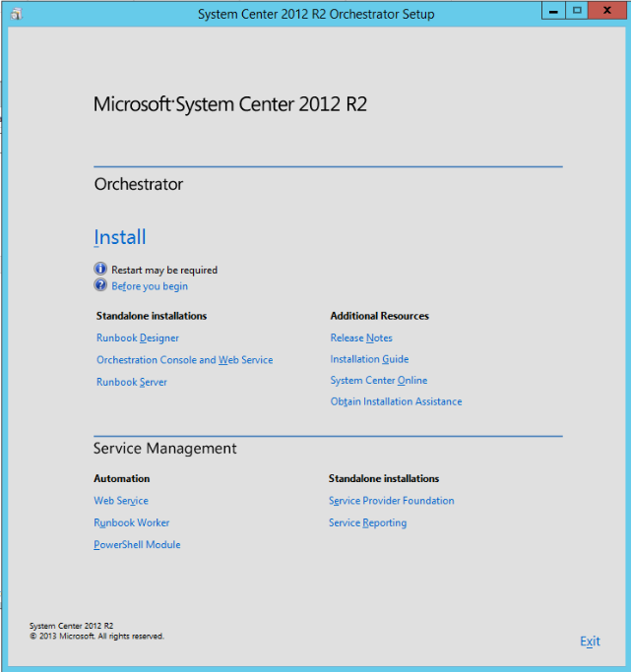
Task: Install the Runbook Server
Action: pyautogui.click(x=132, y=382)
